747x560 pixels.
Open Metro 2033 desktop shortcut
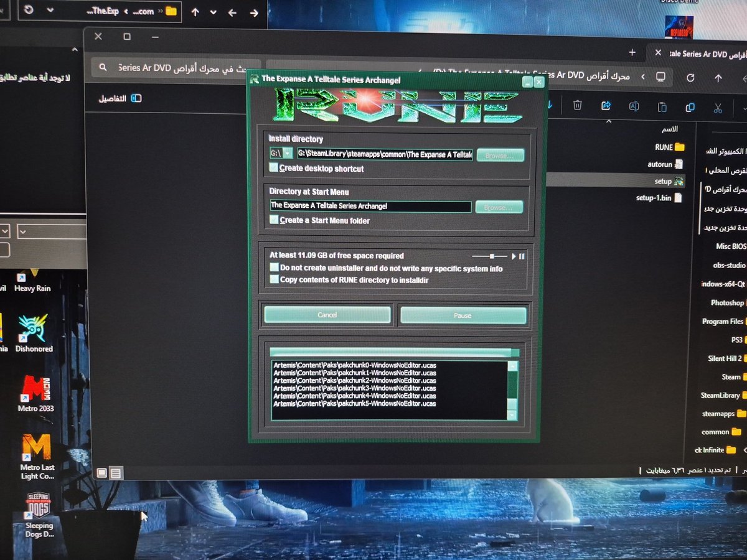point(35,393)
